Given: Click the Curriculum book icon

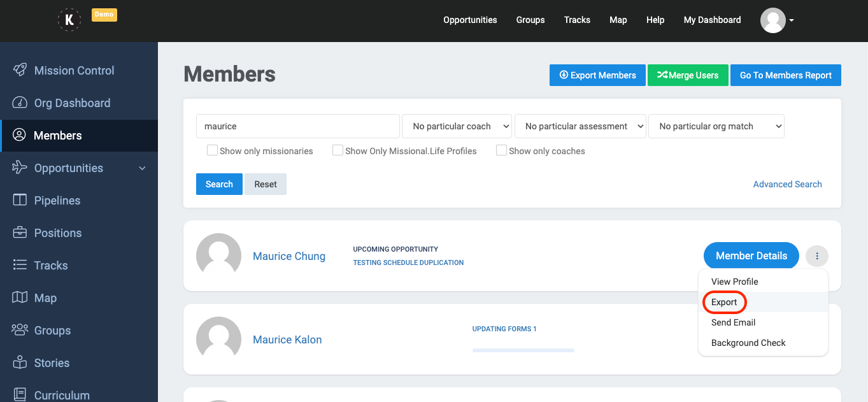Looking at the screenshot, I should [20, 395].
